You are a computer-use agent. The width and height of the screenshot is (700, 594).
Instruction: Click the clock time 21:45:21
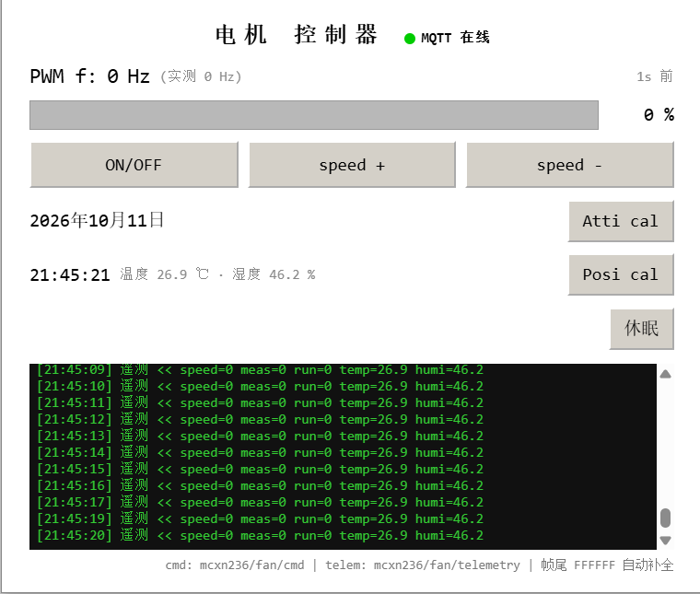tap(70, 275)
